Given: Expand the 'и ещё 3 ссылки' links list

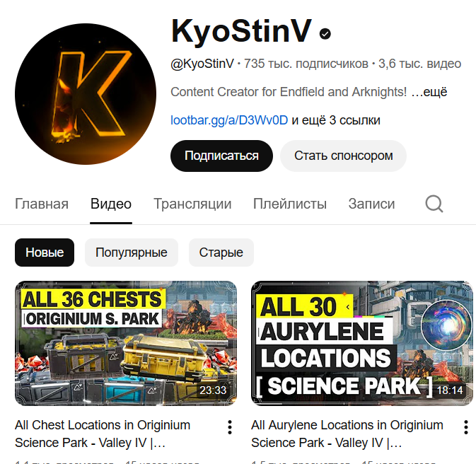Looking at the screenshot, I should coord(336,120).
